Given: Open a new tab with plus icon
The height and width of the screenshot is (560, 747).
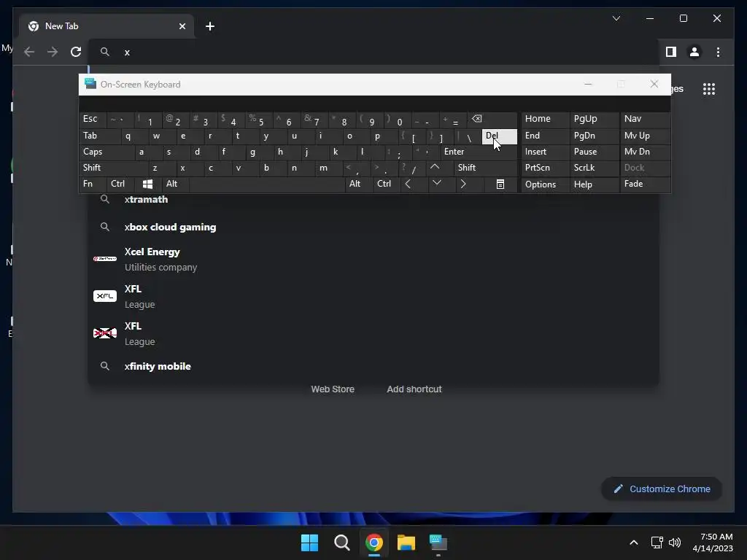Looking at the screenshot, I should click(x=210, y=26).
